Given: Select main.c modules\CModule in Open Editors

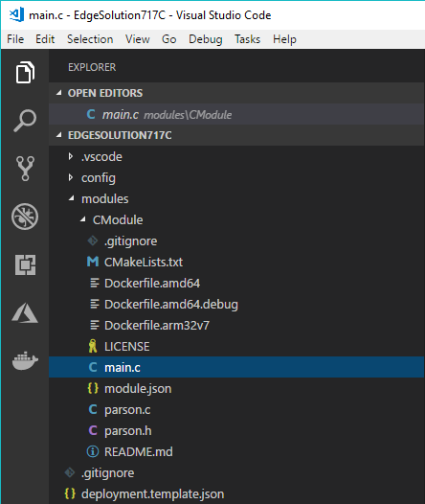Looking at the screenshot, I should click(236, 114).
